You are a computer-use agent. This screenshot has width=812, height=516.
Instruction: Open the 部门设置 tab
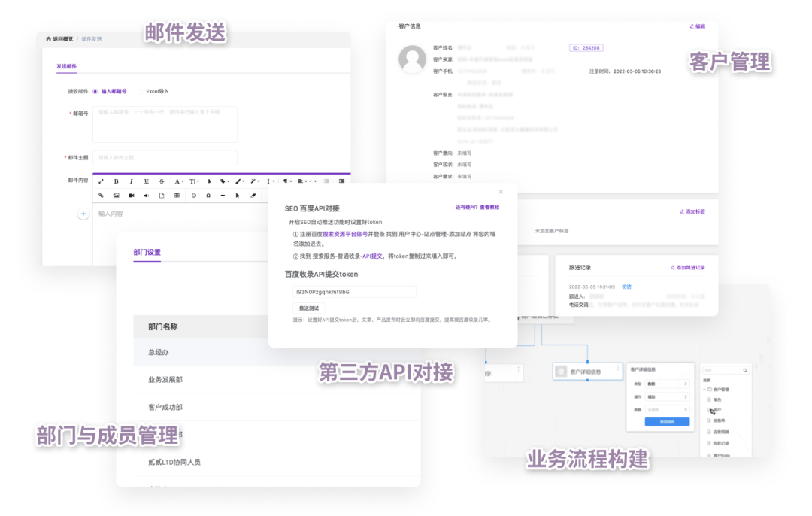point(147,253)
